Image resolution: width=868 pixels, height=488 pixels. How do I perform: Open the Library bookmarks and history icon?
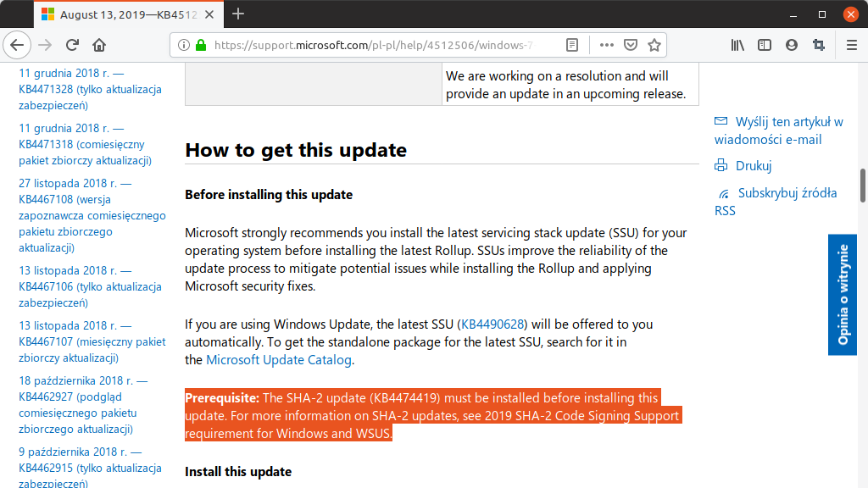tap(737, 45)
